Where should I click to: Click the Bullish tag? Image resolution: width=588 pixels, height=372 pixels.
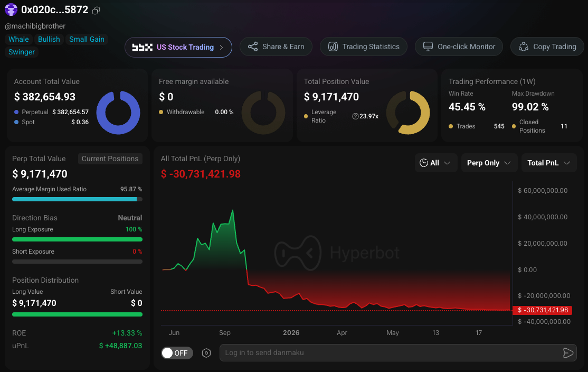click(x=49, y=40)
